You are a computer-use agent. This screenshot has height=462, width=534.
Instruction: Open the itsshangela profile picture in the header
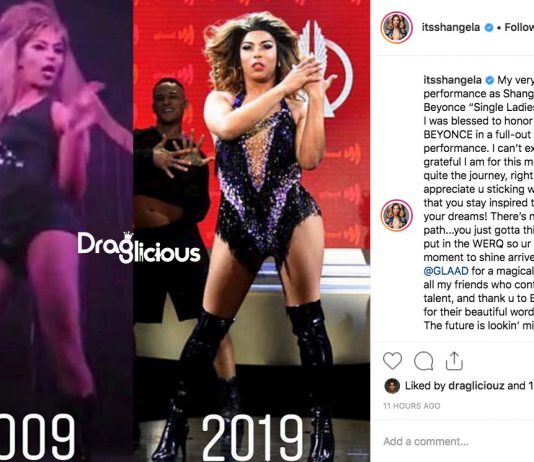pos(396,28)
